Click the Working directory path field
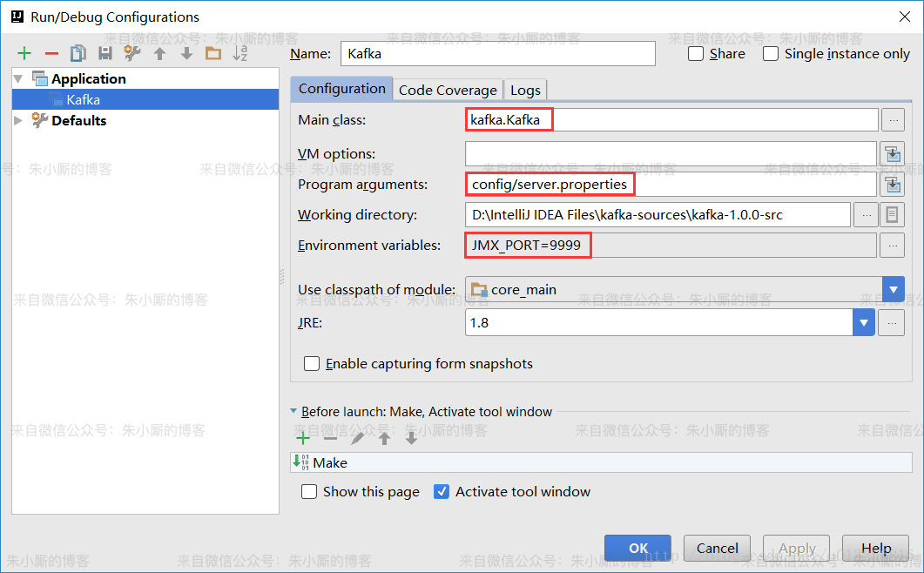The image size is (924, 573). click(x=658, y=215)
